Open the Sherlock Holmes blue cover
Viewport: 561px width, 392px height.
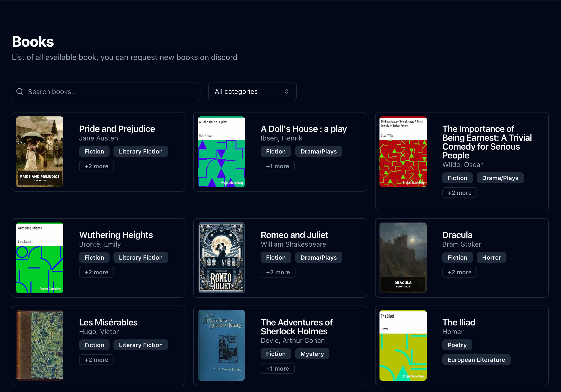click(221, 345)
